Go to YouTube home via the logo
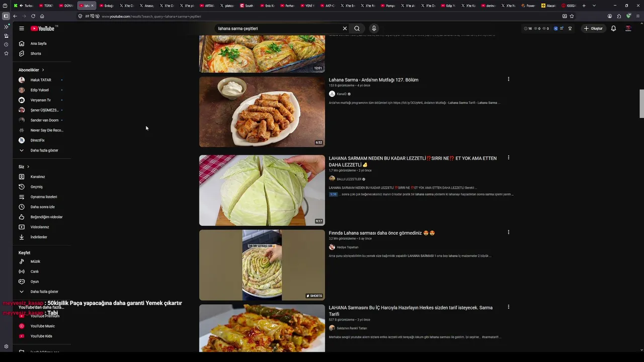This screenshot has height=362, width=644. click(43, 29)
